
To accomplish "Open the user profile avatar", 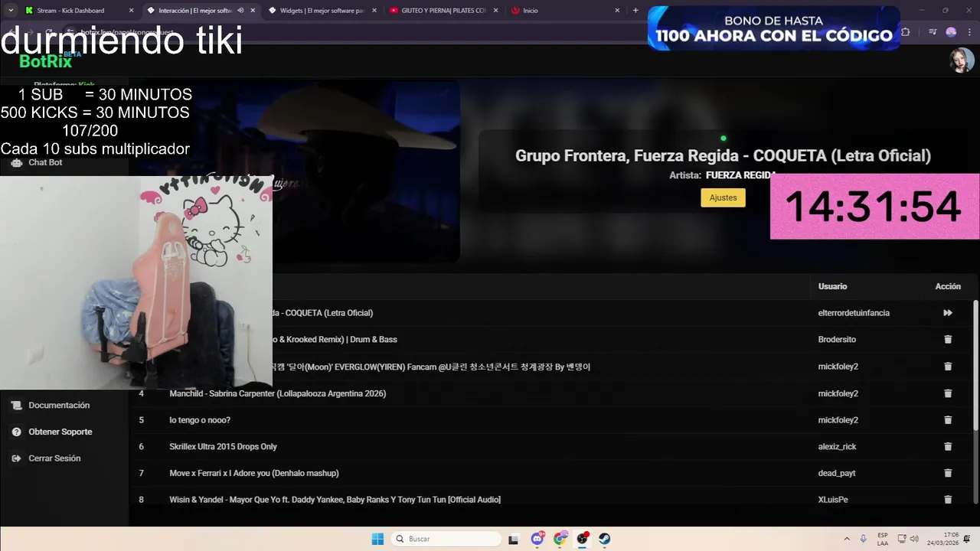I will pyautogui.click(x=962, y=60).
